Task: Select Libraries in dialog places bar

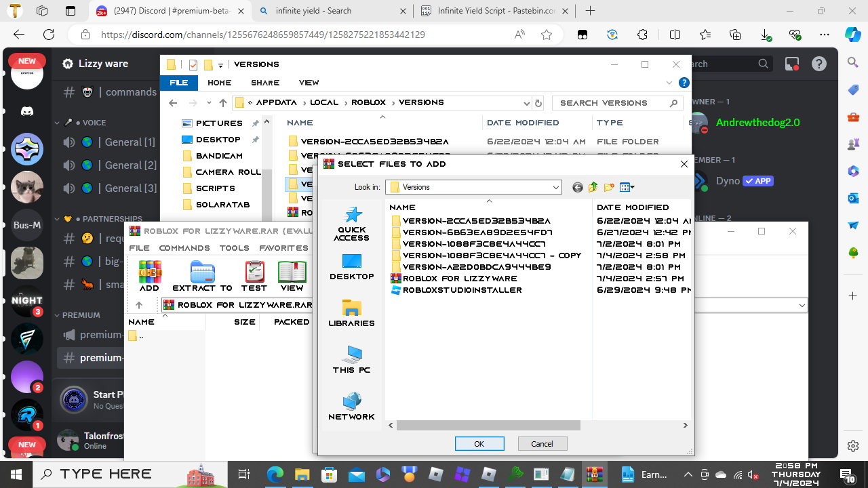Action: click(351, 313)
